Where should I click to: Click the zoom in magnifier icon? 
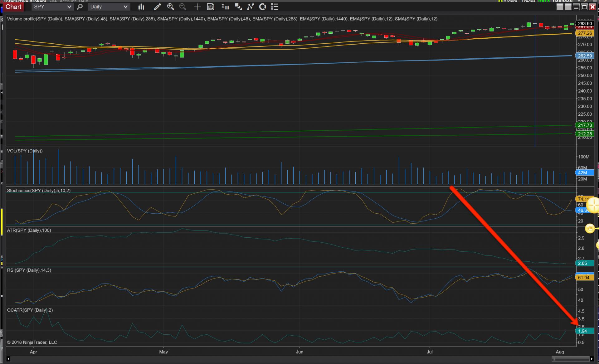point(170,7)
